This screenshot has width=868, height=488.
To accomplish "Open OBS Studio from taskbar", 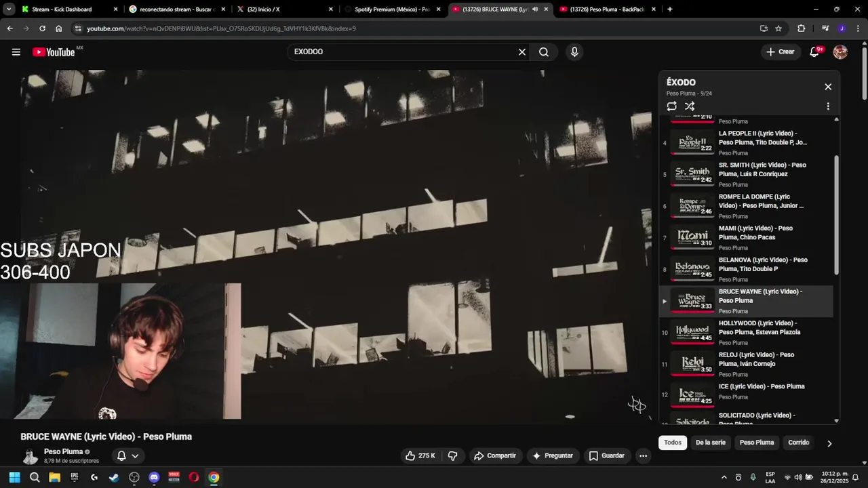I will coord(134,477).
